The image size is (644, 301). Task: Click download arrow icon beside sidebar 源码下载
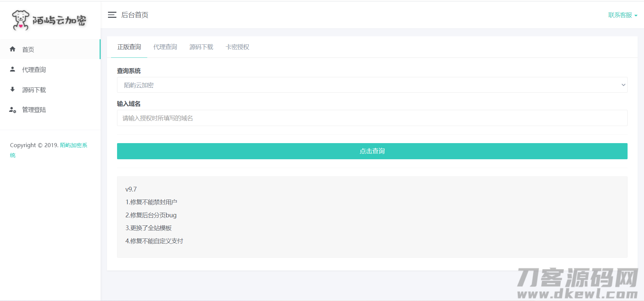click(x=13, y=89)
